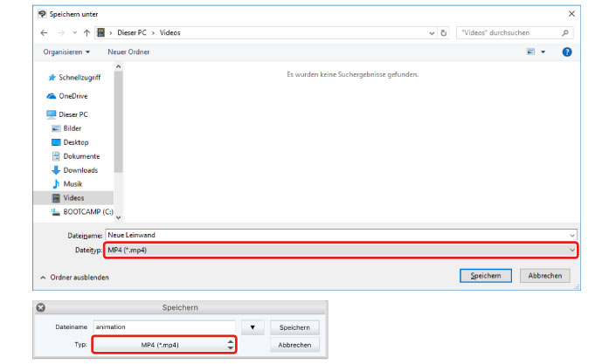Image resolution: width=609 pixels, height=364 pixels.
Task: Close the Speichern unter dialog
Action: click(x=571, y=14)
